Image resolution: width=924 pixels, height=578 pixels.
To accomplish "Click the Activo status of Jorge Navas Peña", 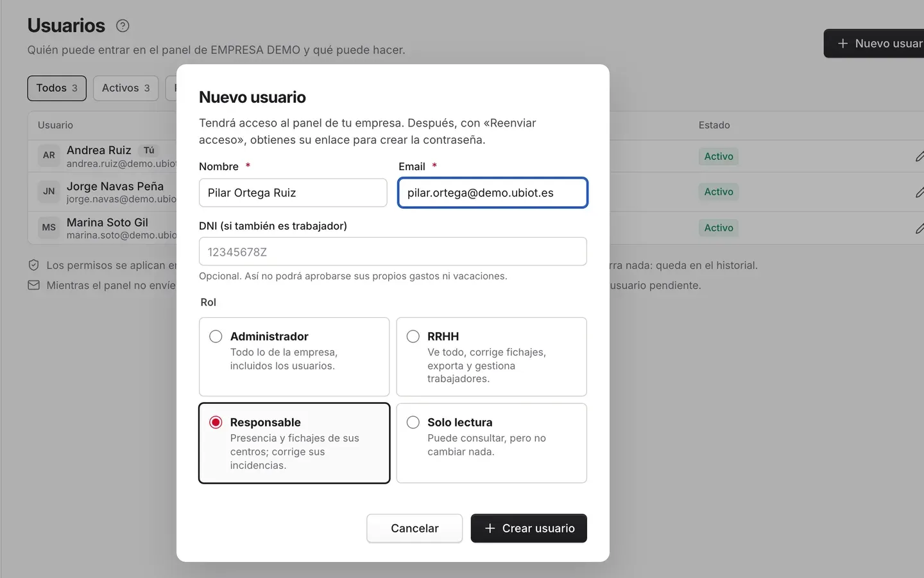I will coord(719,192).
